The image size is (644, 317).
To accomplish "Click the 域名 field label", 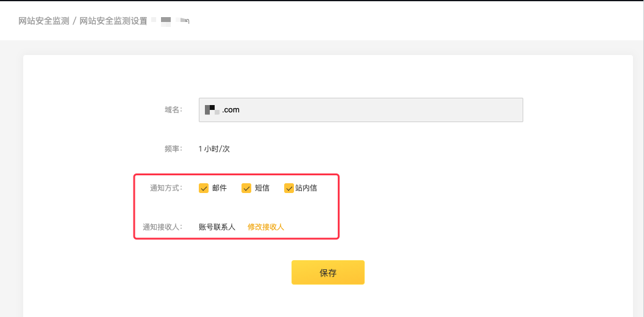I will coord(173,110).
